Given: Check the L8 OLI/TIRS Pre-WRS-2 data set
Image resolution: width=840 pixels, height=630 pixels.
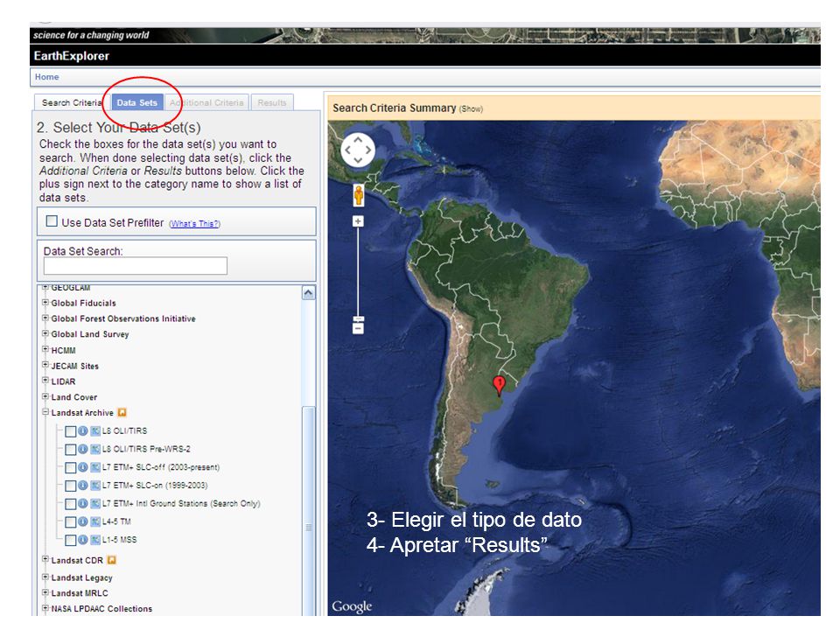Looking at the screenshot, I should (x=71, y=450).
